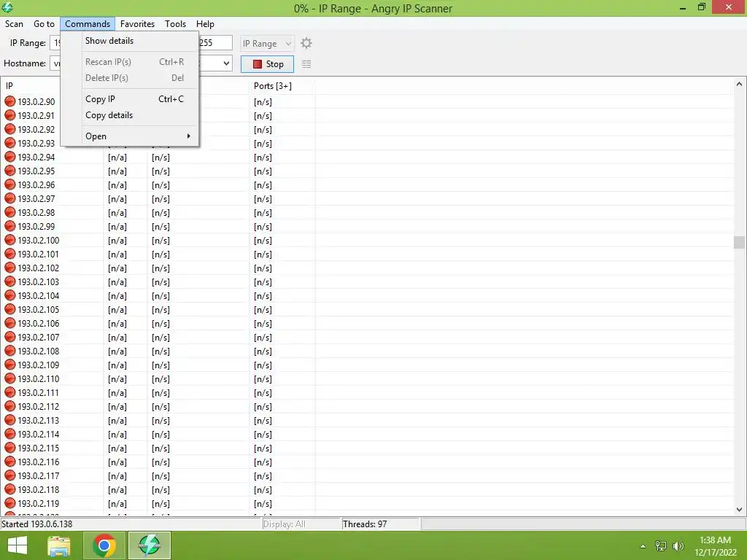
Task: Open the Windows Start button
Action: (18, 545)
